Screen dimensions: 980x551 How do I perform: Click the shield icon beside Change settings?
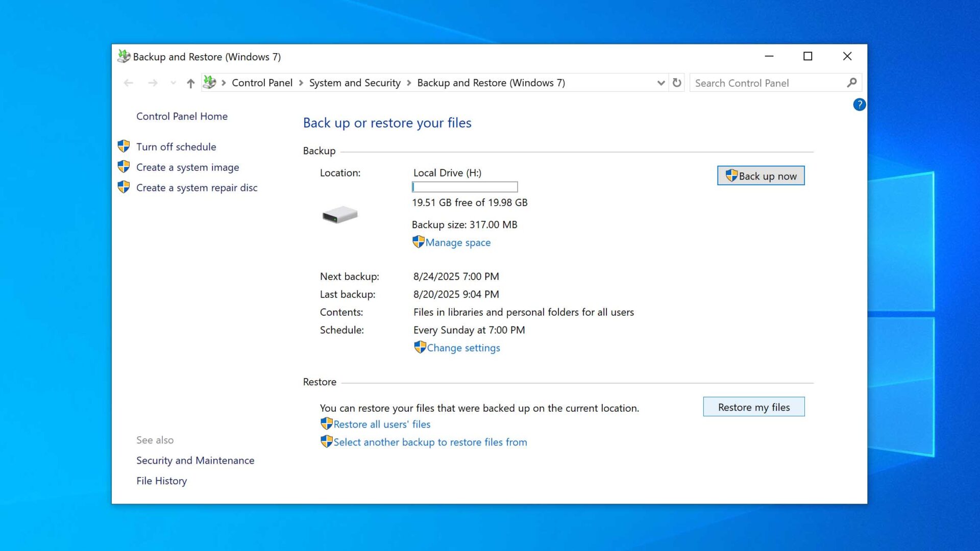click(x=420, y=347)
